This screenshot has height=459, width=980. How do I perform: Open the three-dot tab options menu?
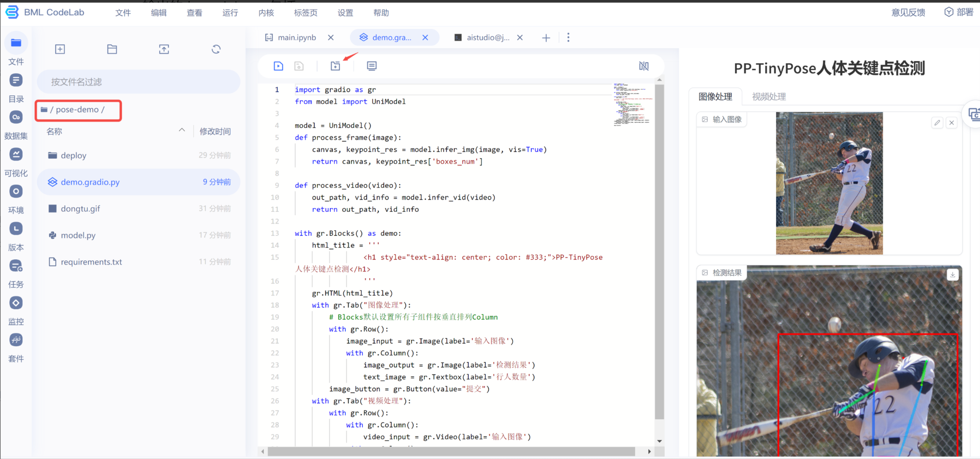(x=568, y=37)
